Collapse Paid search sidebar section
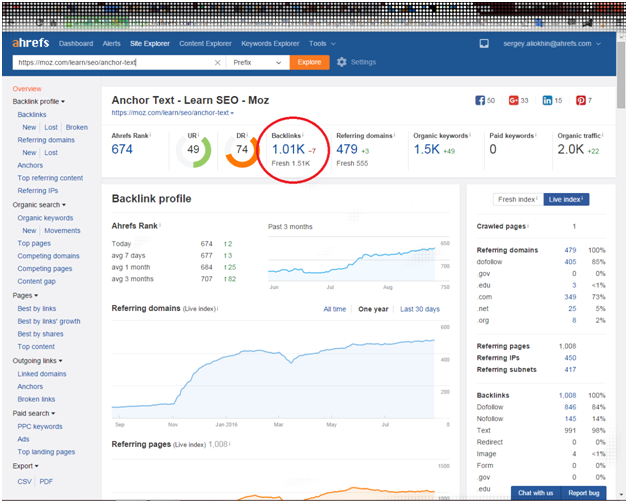Screen dimensions: 628x503 click(34, 413)
